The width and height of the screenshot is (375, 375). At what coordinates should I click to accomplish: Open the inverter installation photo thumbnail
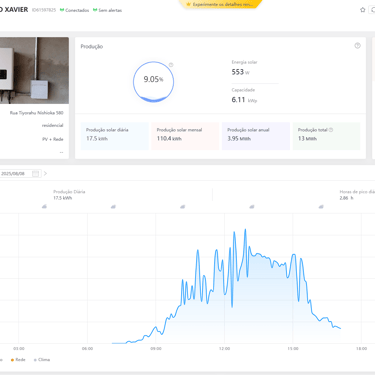click(x=34, y=70)
